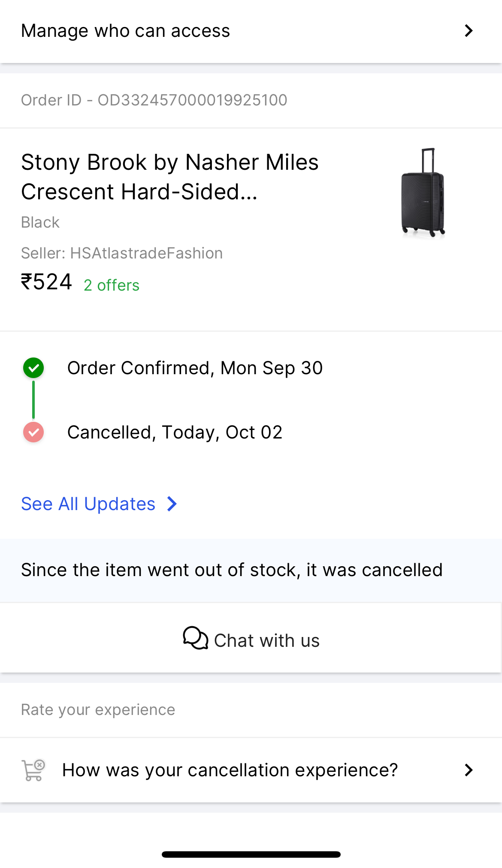Image resolution: width=502 pixels, height=868 pixels.
Task: Select the Order Confirmed, Mon Sep 30 entry
Action: [195, 368]
